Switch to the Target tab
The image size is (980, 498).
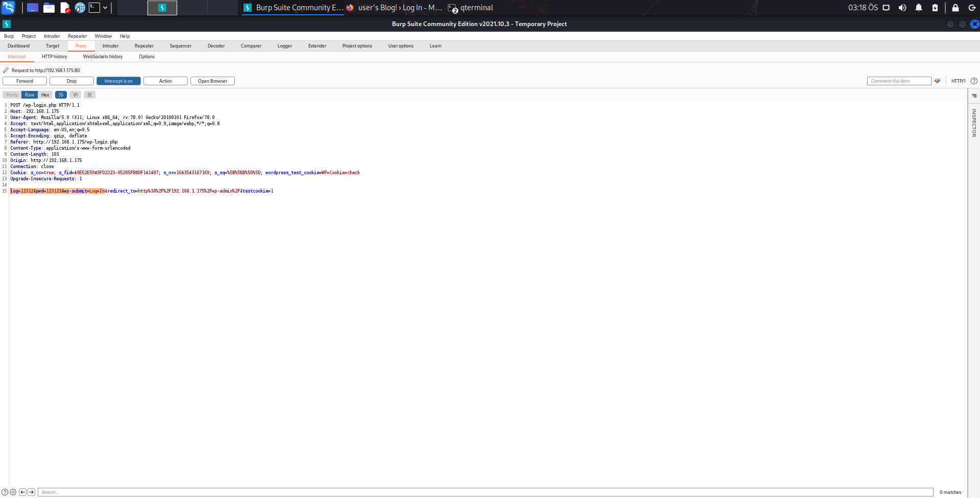[x=53, y=46]
